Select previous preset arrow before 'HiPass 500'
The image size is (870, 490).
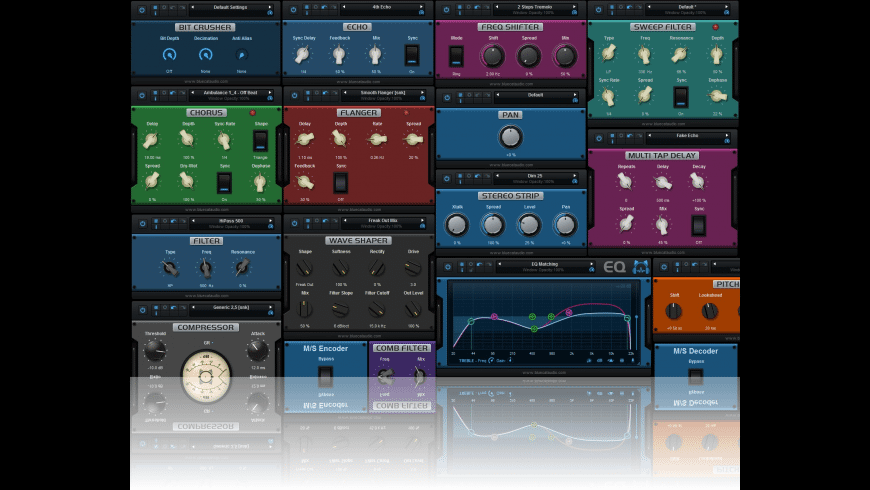(x=193, y=221)
